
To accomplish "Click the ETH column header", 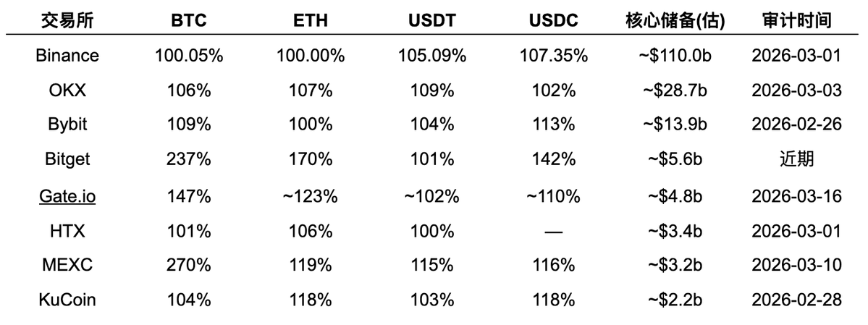I will [x=310, y=21].
